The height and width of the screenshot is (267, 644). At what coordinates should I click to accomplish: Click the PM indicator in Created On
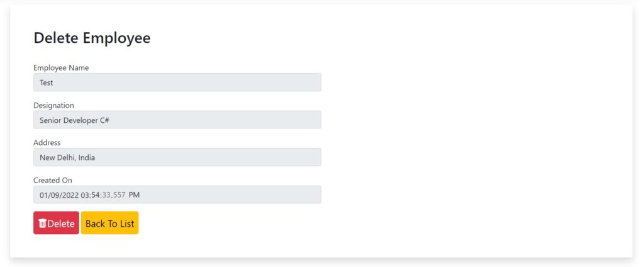point(134,195)
